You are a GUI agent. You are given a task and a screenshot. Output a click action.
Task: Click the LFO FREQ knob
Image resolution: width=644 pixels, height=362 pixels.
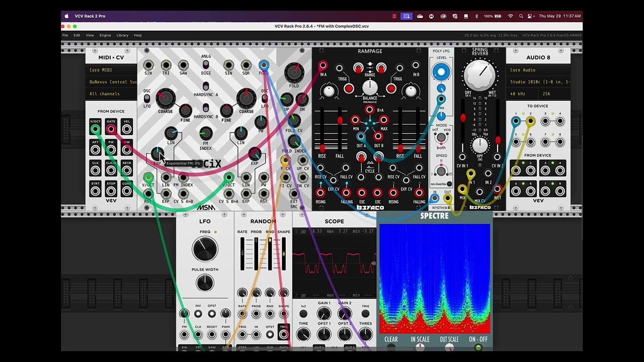point(205,249)
